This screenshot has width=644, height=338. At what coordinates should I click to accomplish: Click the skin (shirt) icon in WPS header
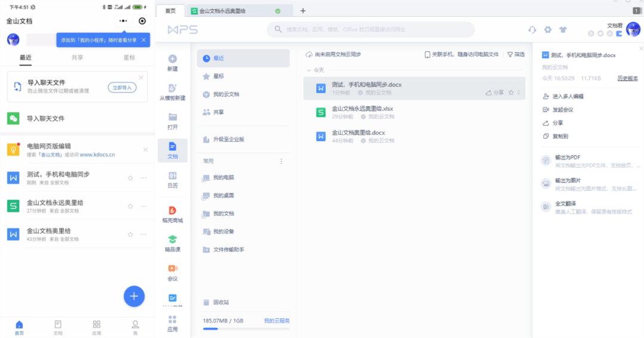pos(563,30)
